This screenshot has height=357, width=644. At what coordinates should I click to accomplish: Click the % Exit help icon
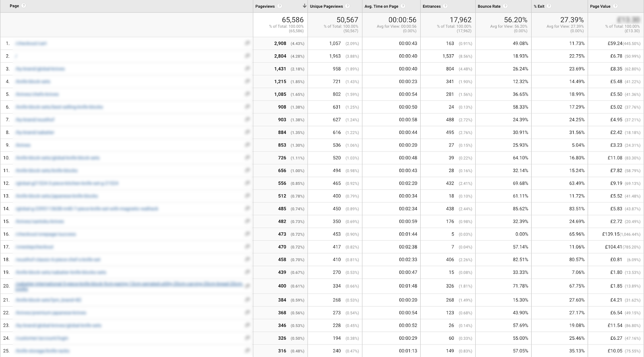(549, 6)
